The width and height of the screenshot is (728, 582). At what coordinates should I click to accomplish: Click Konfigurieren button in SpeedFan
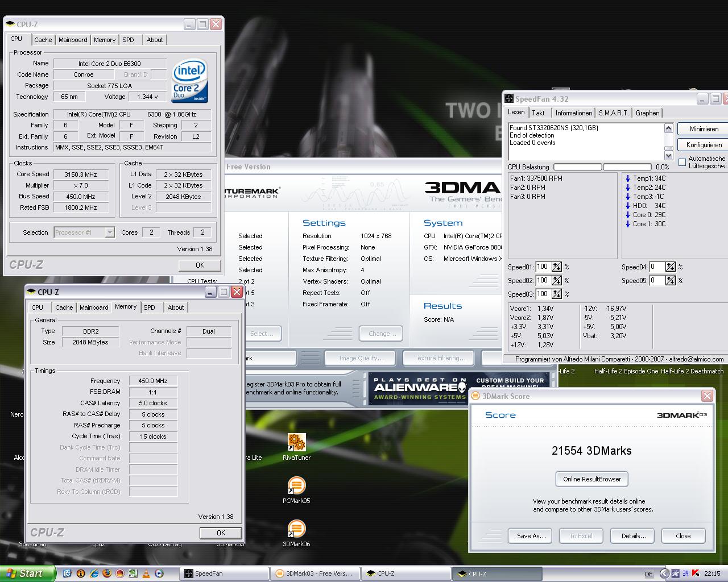click(704, 145)
